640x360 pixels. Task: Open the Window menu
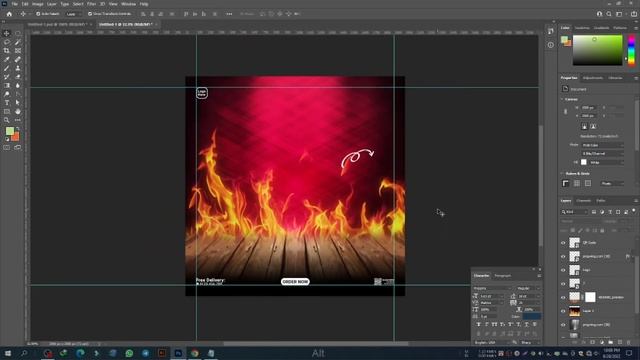[128, 4]
